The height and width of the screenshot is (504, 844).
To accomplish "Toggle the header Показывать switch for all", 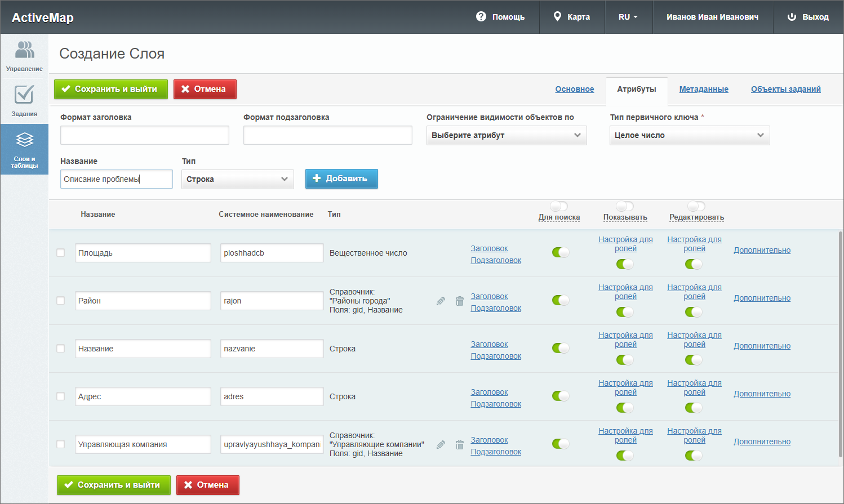I will pyautogui.click(x=625, y=206).
